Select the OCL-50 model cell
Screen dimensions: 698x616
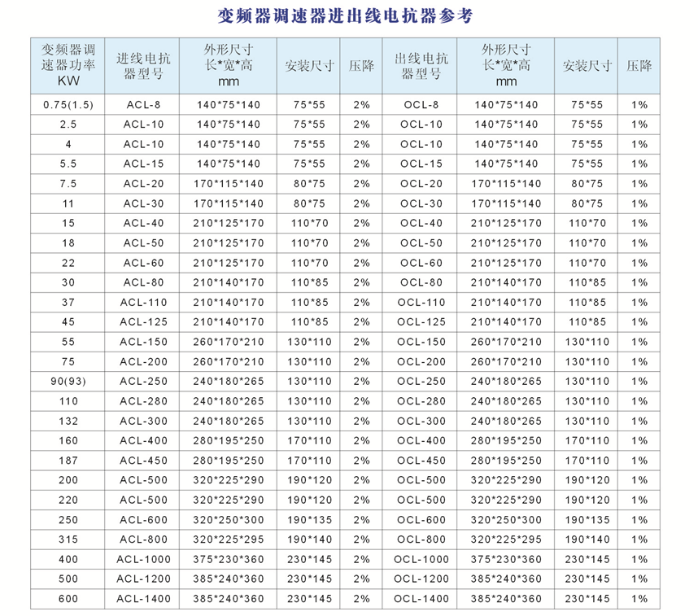pyautogui.click(x=421, y=243)
